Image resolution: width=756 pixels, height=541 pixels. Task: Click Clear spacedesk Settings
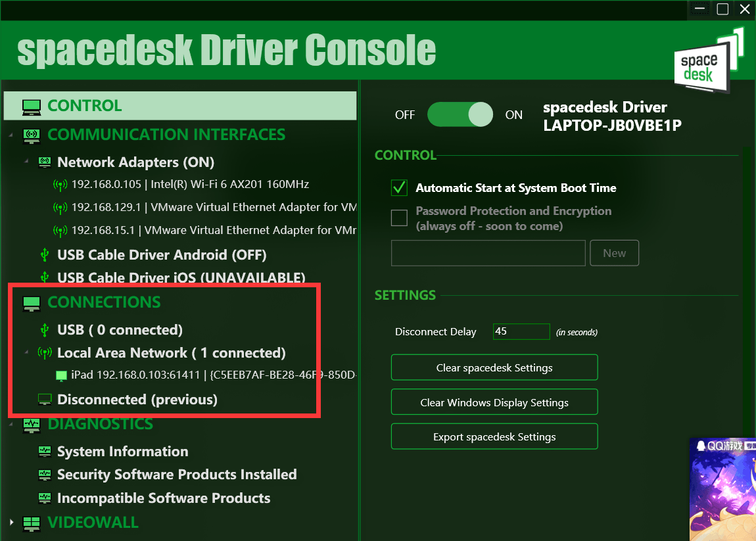tap(494, 367)
